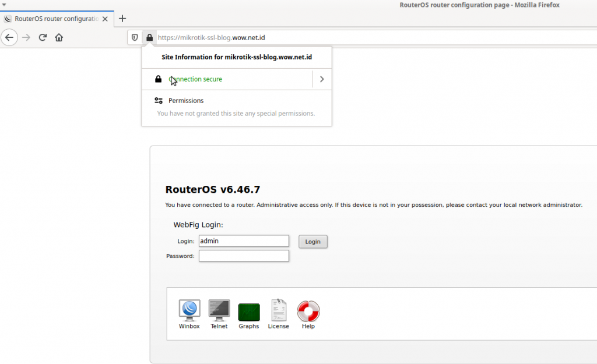Open the window menu arrow in title bar

[x=4, y=5]
